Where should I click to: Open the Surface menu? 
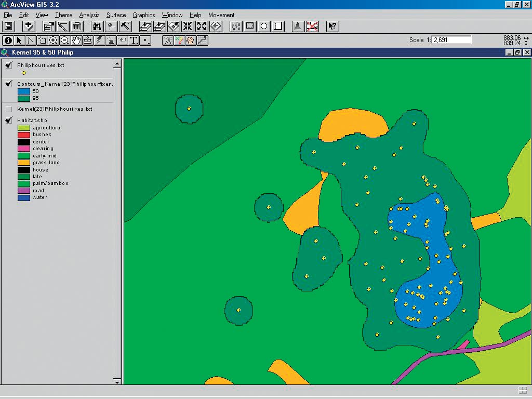[116, 15]
